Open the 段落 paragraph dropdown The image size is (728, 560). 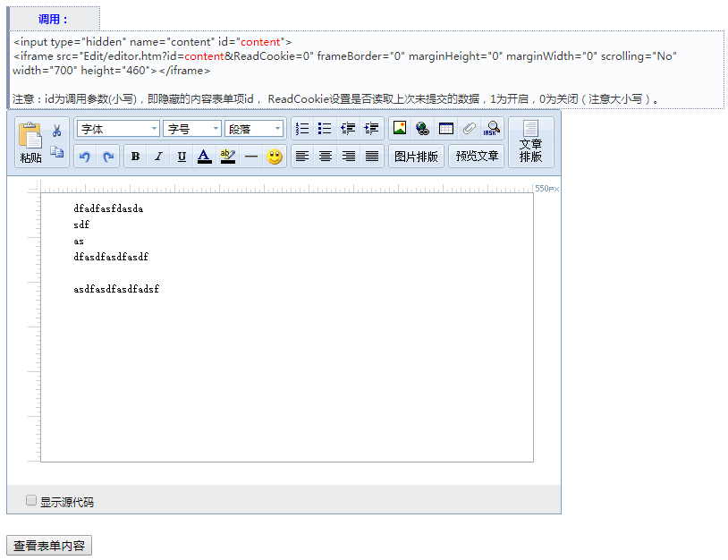click(254, 129)
